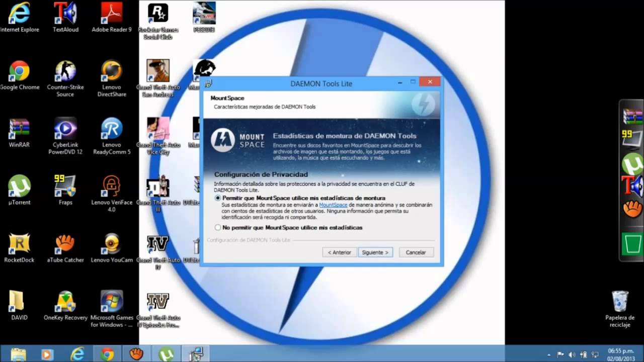Click DAEMON Tools Lite title bar icon
Viewport: 644px width, 362px height.
[209, 83]
